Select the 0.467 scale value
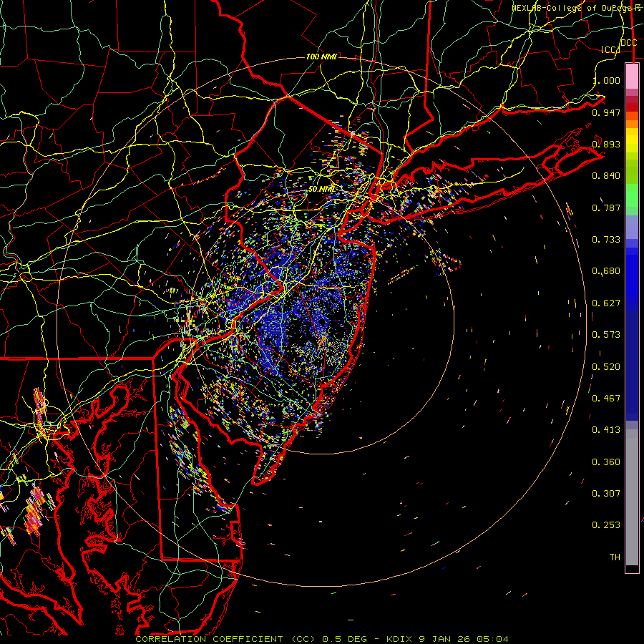The image size is (644, 644). (x=606, y=399)
